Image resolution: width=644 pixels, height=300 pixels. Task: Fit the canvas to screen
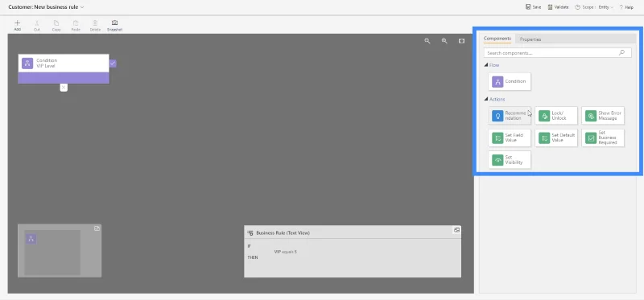(x=461, y=41)
